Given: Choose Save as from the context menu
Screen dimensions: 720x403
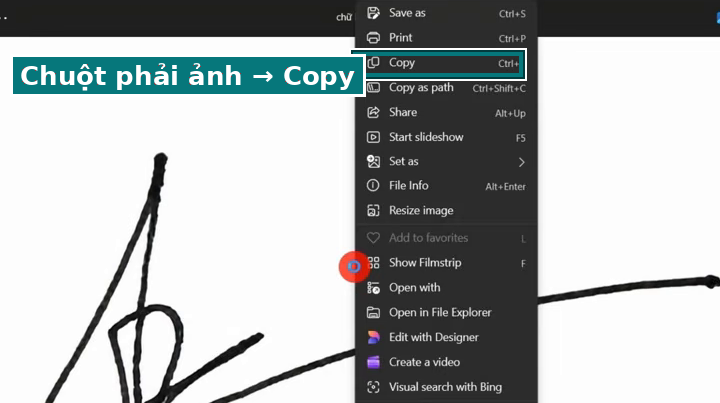Looking at the screenshot, I should point(446,13).
